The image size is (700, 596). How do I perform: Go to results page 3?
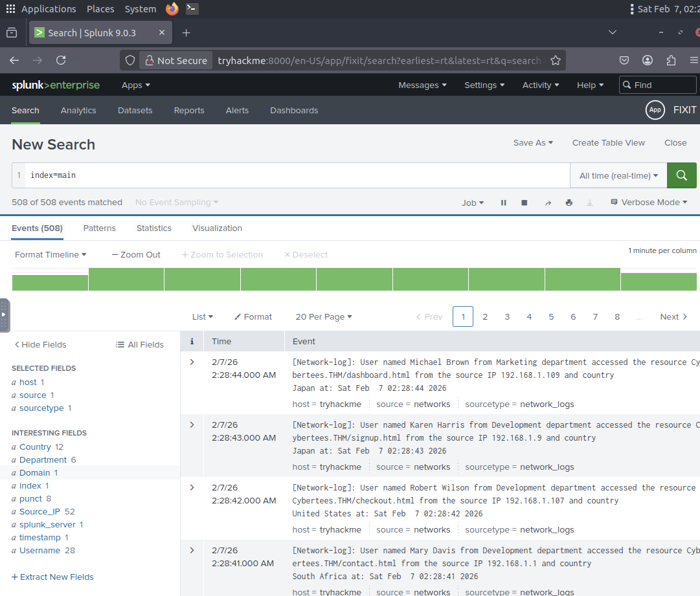point(507,317)
